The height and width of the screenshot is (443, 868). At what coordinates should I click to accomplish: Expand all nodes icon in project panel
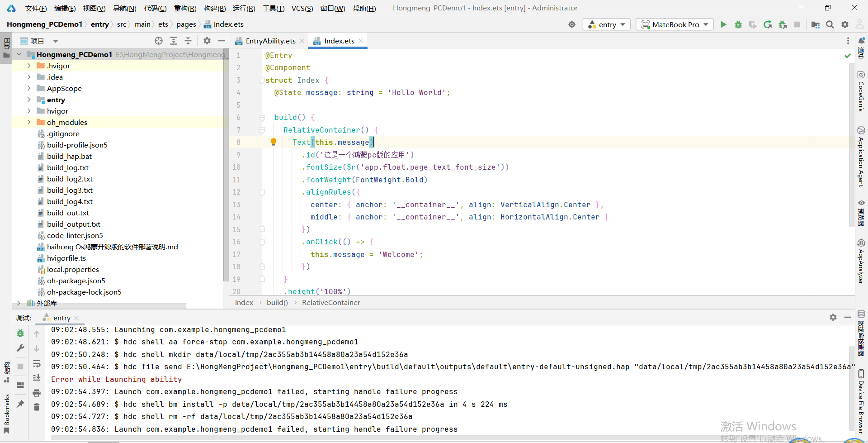click(x=174, y=41)
